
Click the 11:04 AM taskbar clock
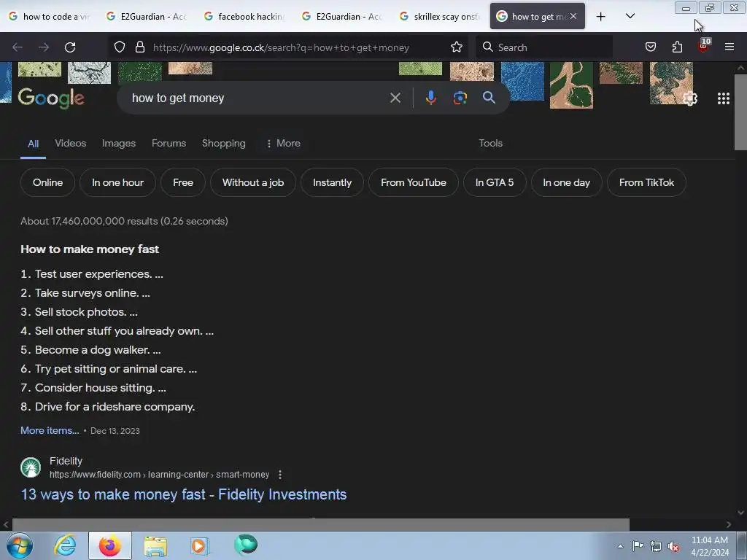709,540
